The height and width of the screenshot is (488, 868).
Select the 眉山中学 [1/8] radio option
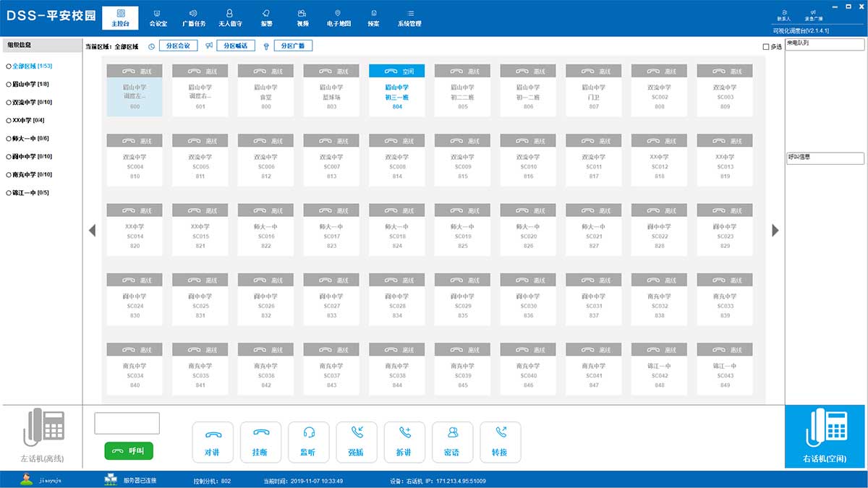tap(9, 84)
